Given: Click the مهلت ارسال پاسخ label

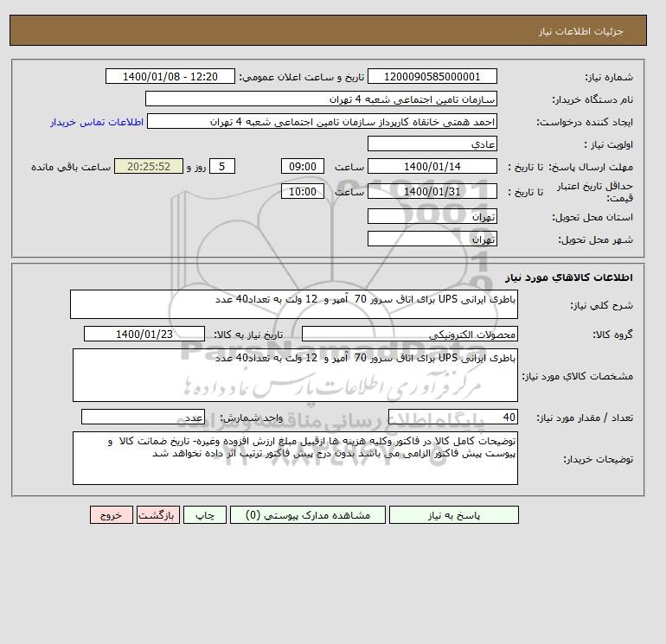Looking at the screenshot, I should [591, 167].
